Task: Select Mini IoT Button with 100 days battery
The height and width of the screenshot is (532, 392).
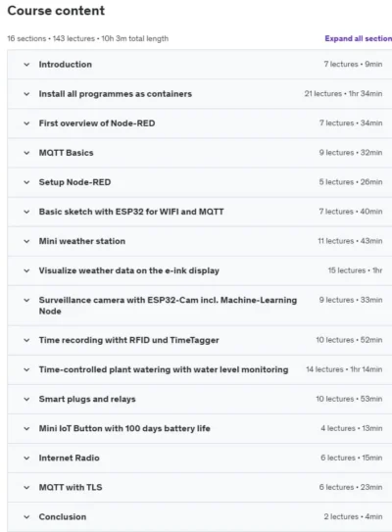Action: [124, 428]
